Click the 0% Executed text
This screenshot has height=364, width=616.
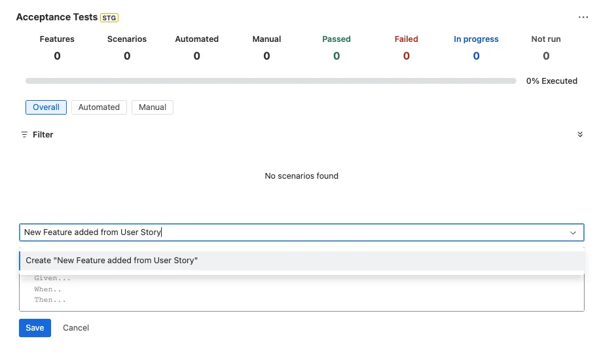[x=552, y=81]
